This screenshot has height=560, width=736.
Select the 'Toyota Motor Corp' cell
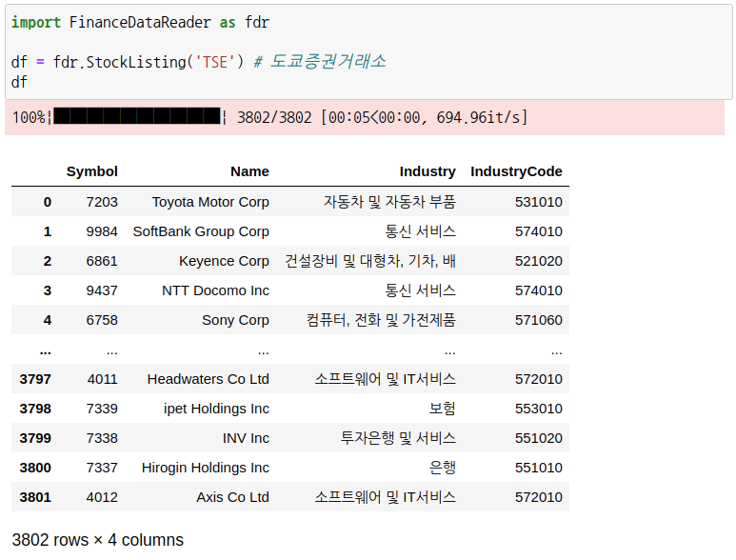tap(210, 202)
